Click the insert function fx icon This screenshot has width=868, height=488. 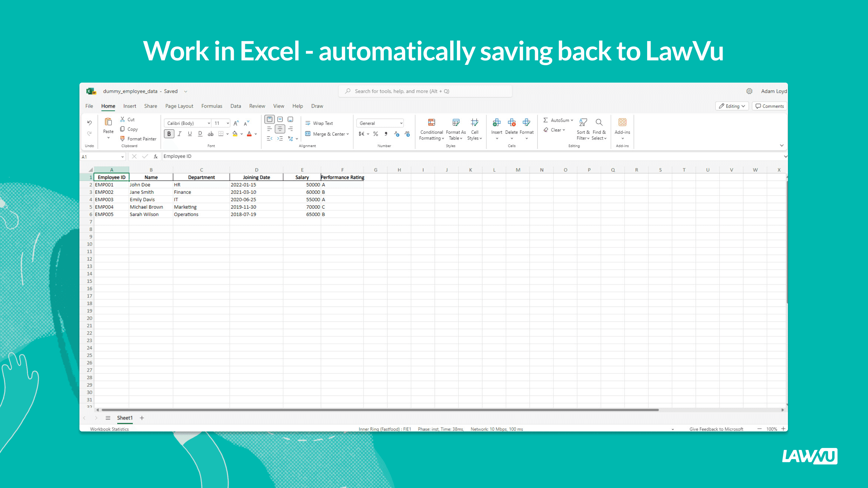(155, 156)
